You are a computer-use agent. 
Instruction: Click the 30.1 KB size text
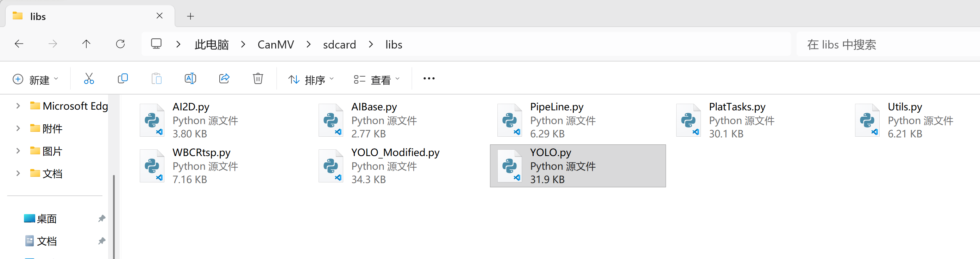[726, 134]
